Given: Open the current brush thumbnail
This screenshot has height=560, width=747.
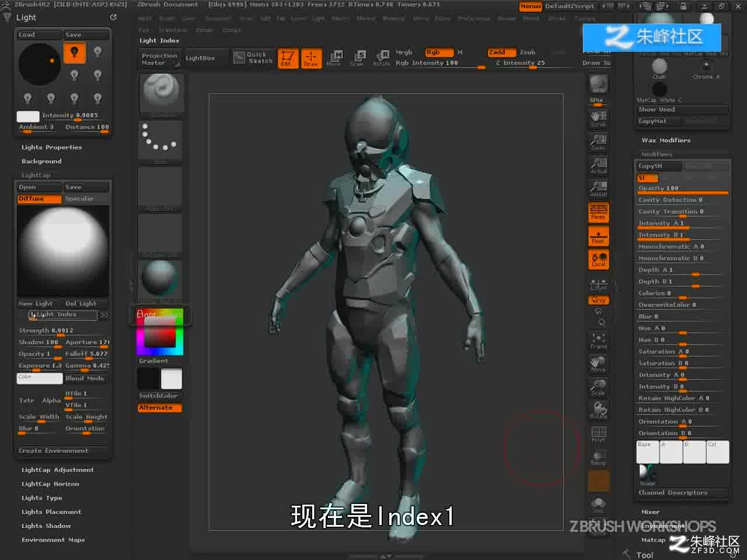Looking at the screenshot, I should pos(160,94).
